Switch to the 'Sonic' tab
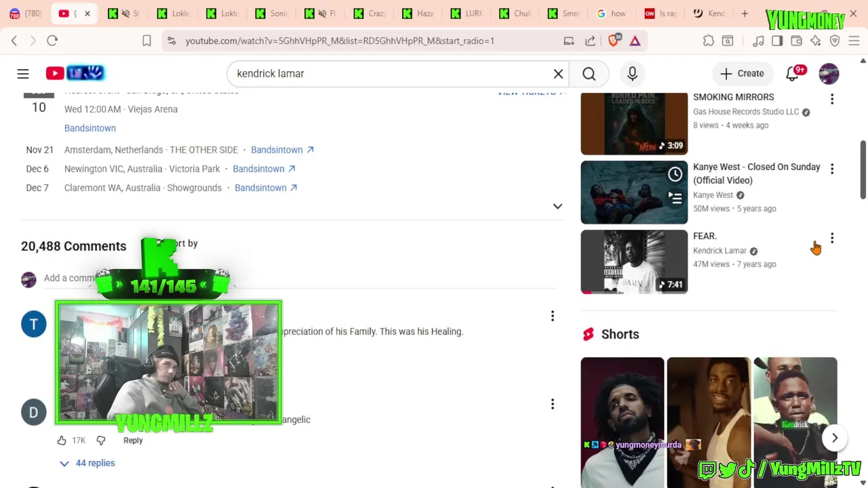The image size is (868, 488). pos(271,14)
